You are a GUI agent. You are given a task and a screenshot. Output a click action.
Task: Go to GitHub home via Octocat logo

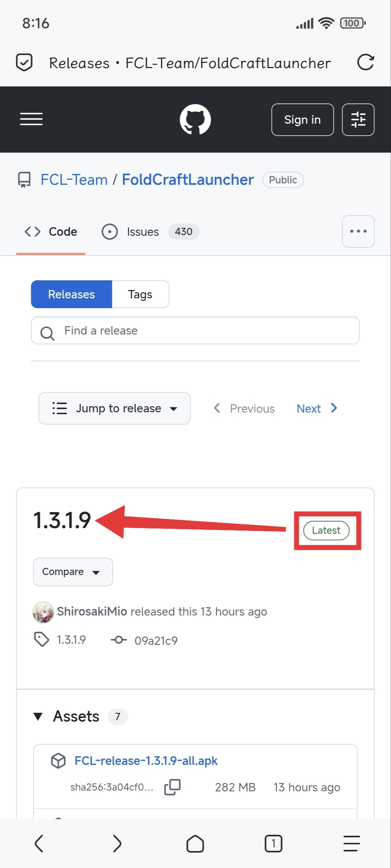pyautogui.click(x=195, y=119)
